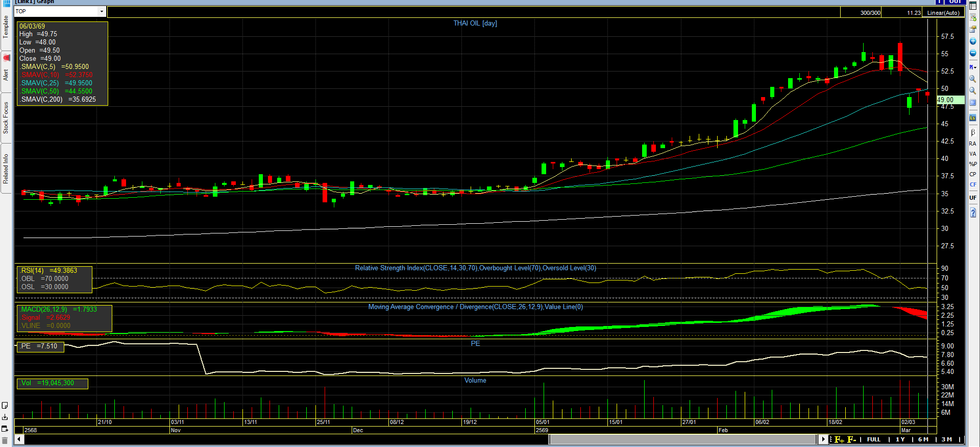Click the THAI OIL [day] chart title
This screenshot has height=447, width=980.
click(475, 23)
